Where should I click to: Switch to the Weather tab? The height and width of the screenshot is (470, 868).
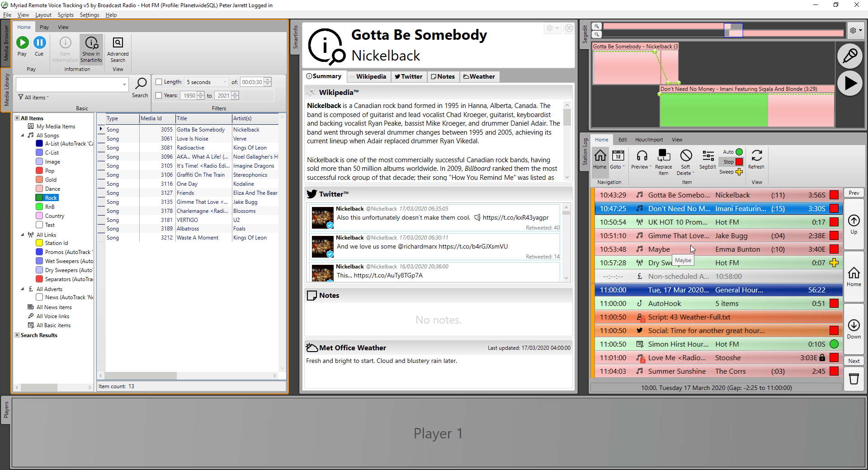click(x=479, y=76)
